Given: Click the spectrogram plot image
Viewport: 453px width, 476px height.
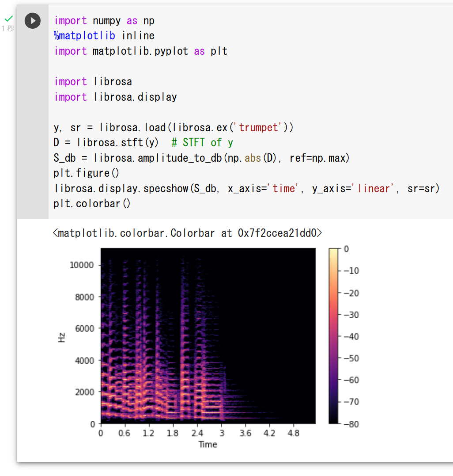Looking at the screenshot, I should click(x=208, y=336).
